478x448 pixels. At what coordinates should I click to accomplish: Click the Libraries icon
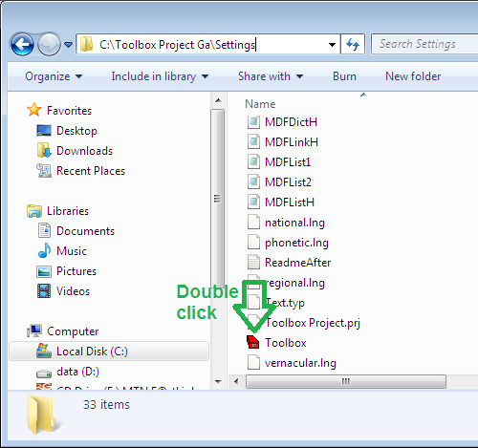pos(34,211)
